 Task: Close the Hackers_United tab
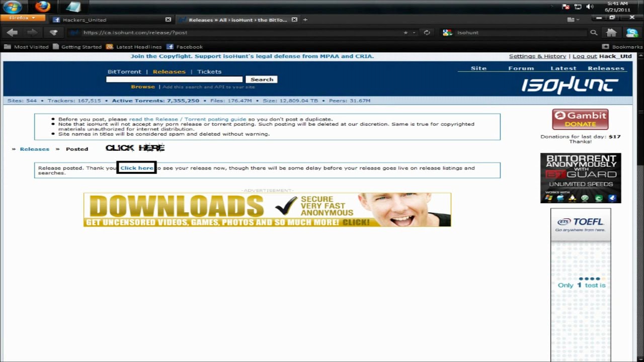click(x=168, y=20)
